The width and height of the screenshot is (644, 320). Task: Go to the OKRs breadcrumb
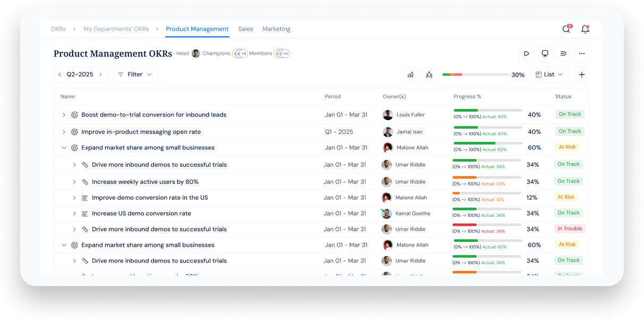58,29
